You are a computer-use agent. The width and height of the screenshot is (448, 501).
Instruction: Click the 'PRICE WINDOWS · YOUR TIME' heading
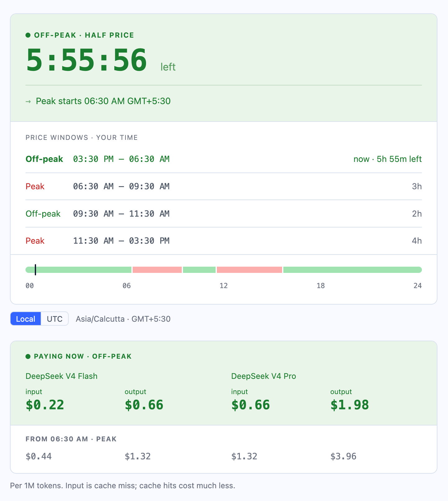tap(82, 138)
